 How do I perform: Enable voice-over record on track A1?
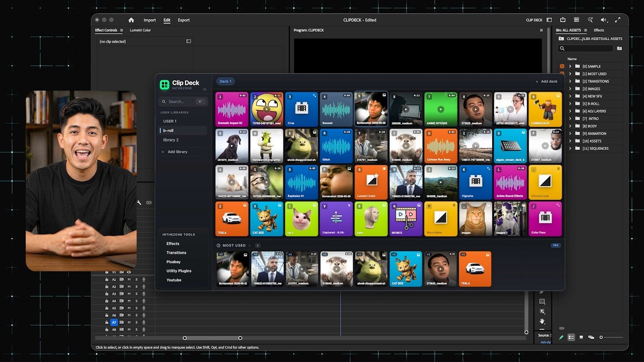click(x=144, y=279)
